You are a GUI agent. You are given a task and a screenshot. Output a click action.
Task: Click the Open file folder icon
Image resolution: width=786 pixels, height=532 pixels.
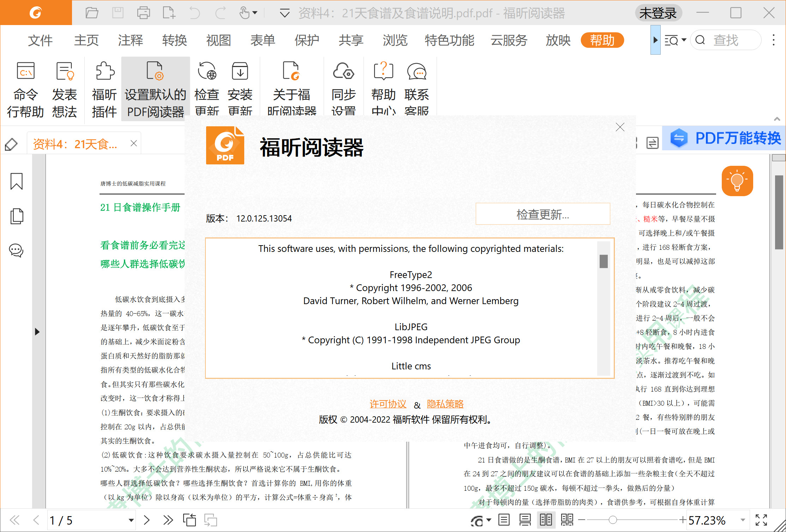coord(92,13)
